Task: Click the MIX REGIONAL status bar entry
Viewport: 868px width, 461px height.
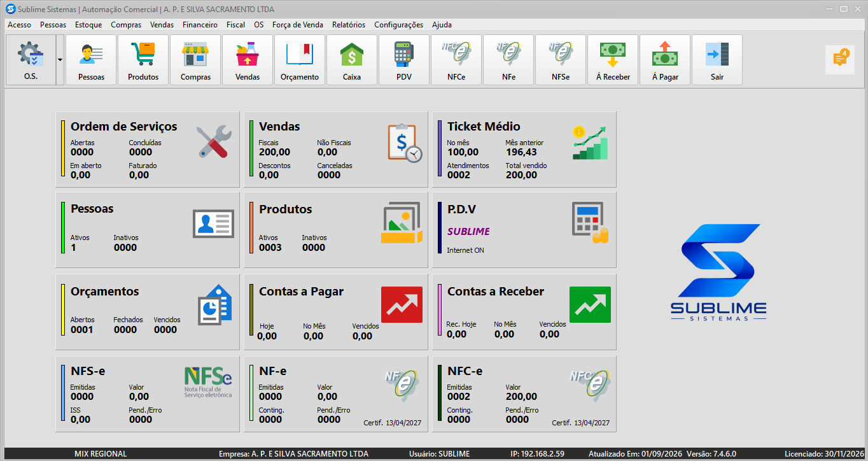Action: pyautogui.click(x=101, y=454)
